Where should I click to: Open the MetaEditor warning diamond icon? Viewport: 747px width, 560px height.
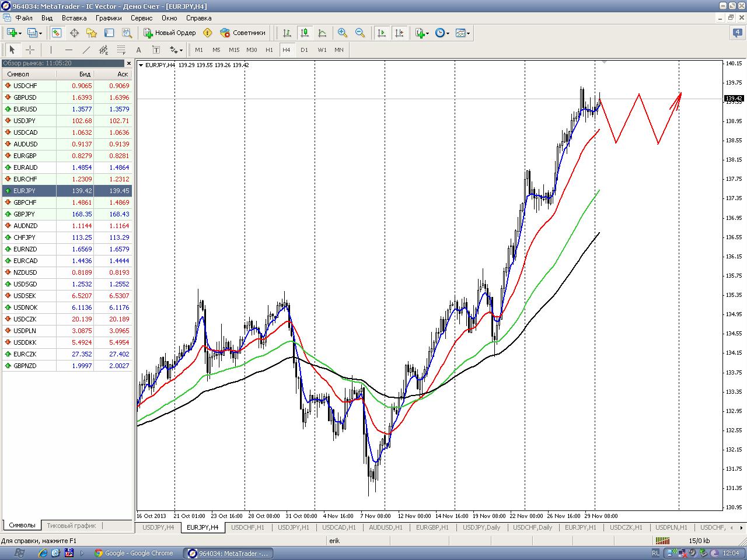pyautogui.click(x=207, y=33)
